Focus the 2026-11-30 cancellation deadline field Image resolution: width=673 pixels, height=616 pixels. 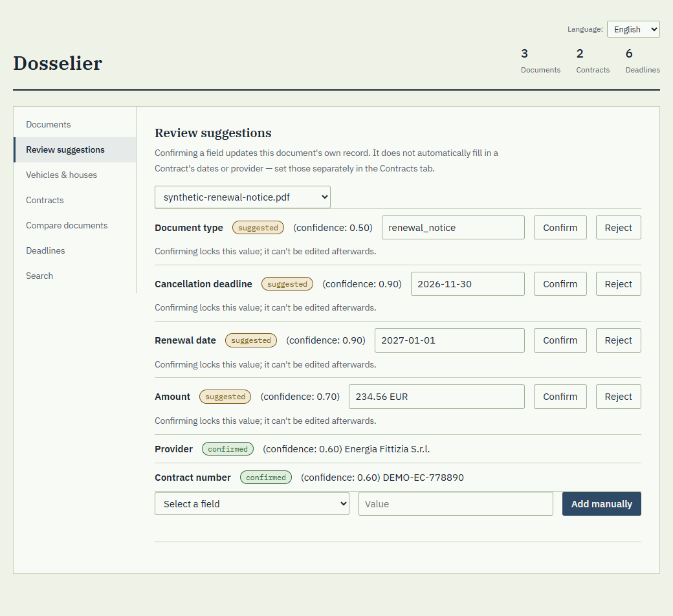[x=467, y=284]
